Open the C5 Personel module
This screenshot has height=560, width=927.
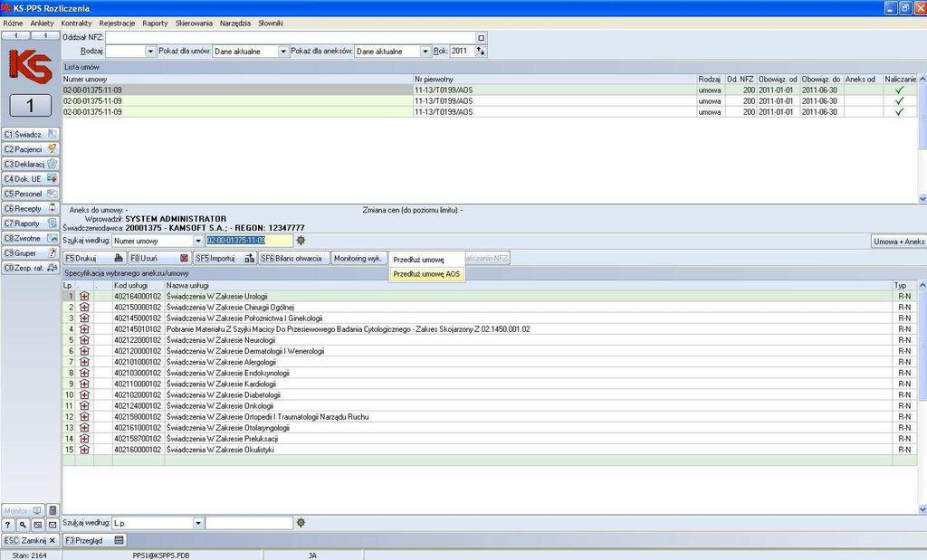(30, 194)
